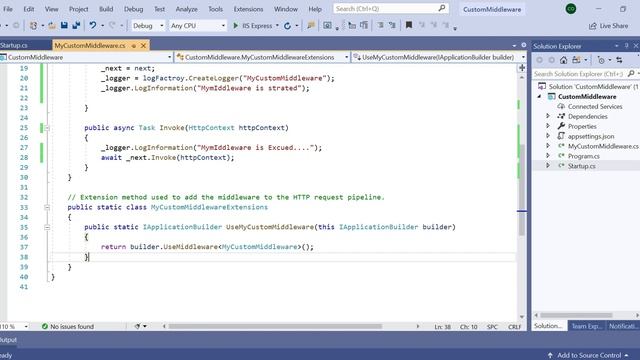Click the Save All icon
The height and width of the screenshot is (360, 640).
(76, 25)
